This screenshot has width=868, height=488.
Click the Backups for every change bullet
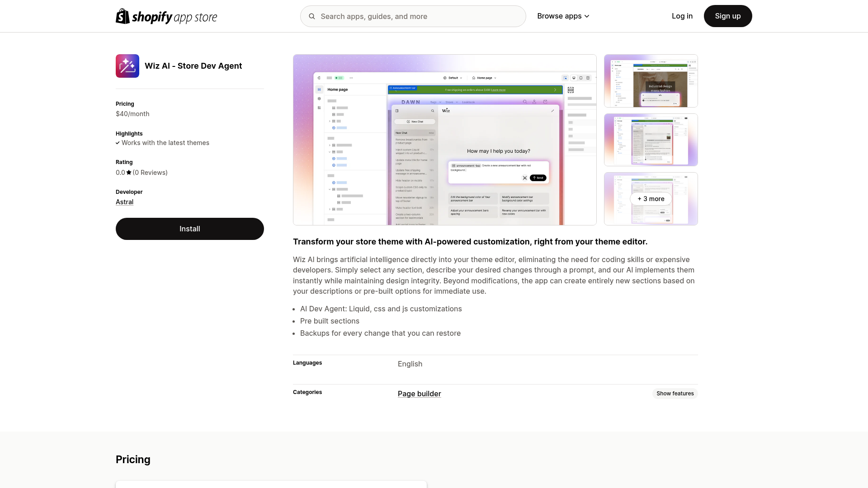381,333
